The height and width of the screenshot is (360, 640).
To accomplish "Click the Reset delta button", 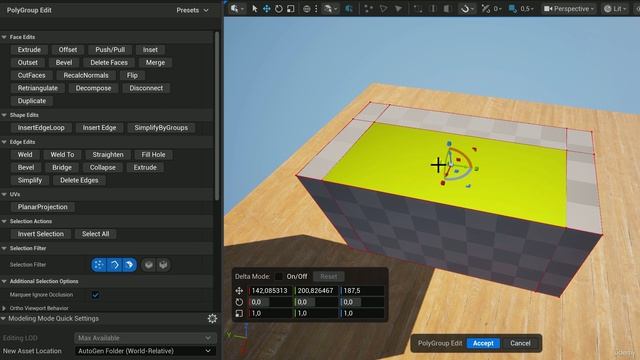I will click(x=329, y=276).
